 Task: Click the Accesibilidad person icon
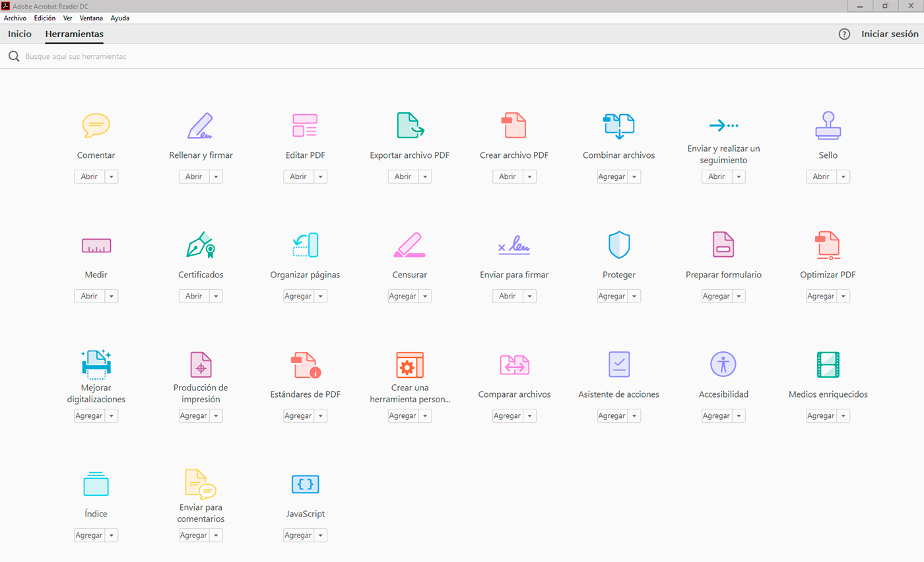point(723,365)
